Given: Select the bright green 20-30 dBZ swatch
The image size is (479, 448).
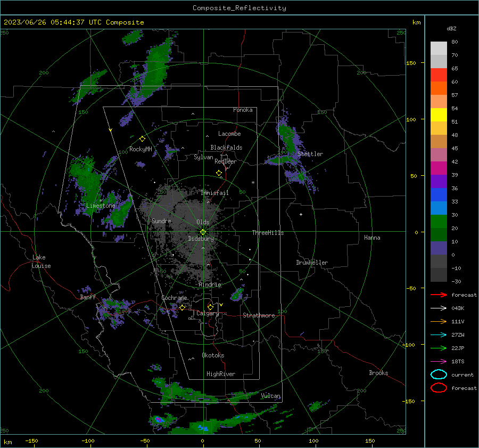Looking at the screenshot, I should pos(439,222).
